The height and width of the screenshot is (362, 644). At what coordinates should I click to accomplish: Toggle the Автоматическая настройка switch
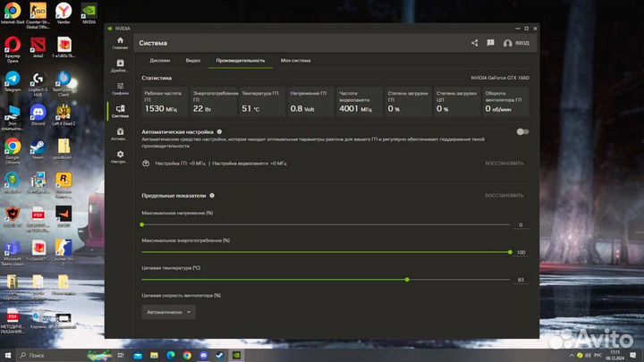(x=522, y=131)
